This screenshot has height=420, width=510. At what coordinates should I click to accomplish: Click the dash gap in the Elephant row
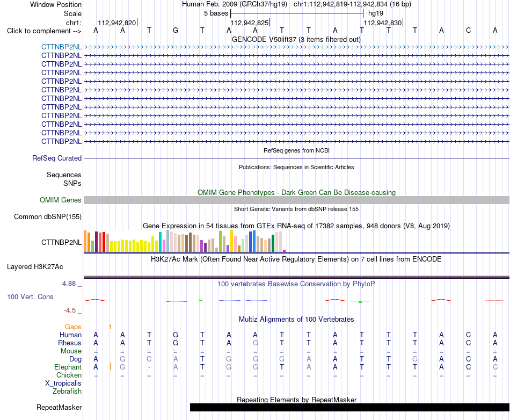pyautogui.click(x=149, y=367)
